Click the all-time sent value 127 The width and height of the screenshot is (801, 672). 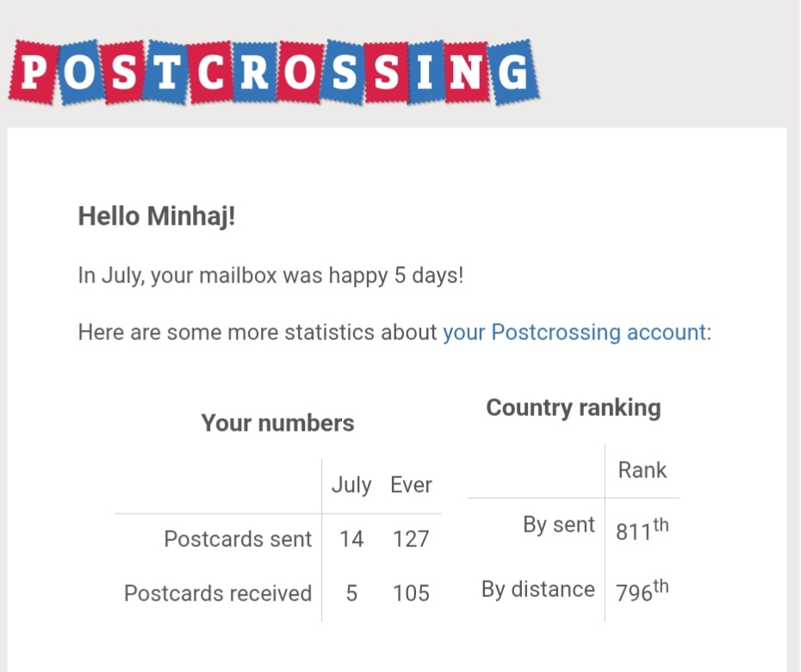coord(411,539)
